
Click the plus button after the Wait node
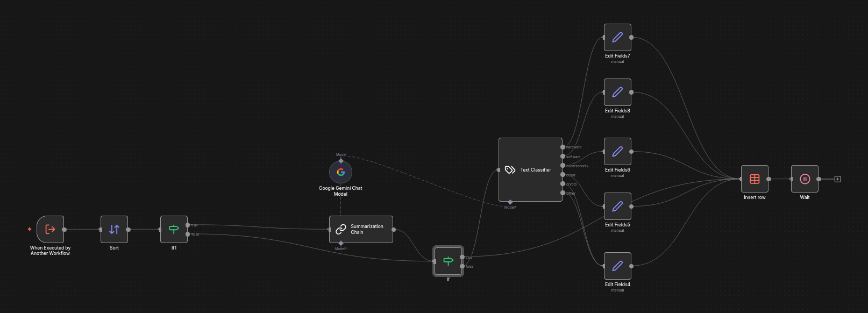coord(837,179)
